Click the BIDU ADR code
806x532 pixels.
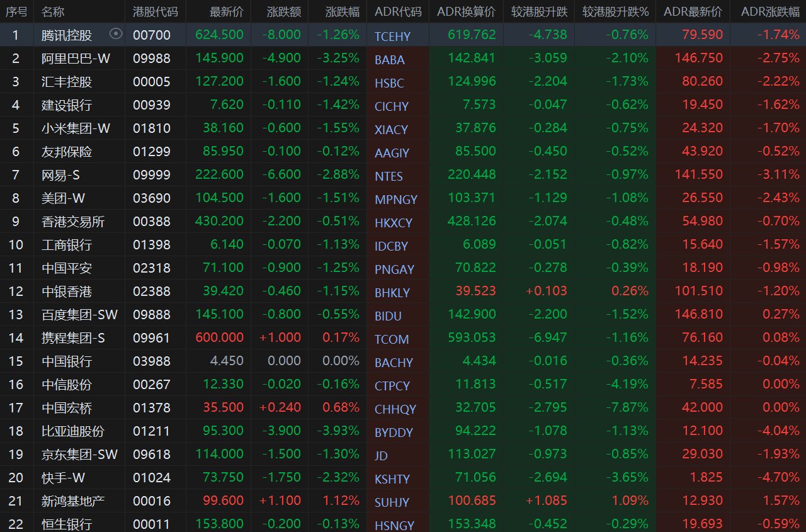(x=387, y=315)
